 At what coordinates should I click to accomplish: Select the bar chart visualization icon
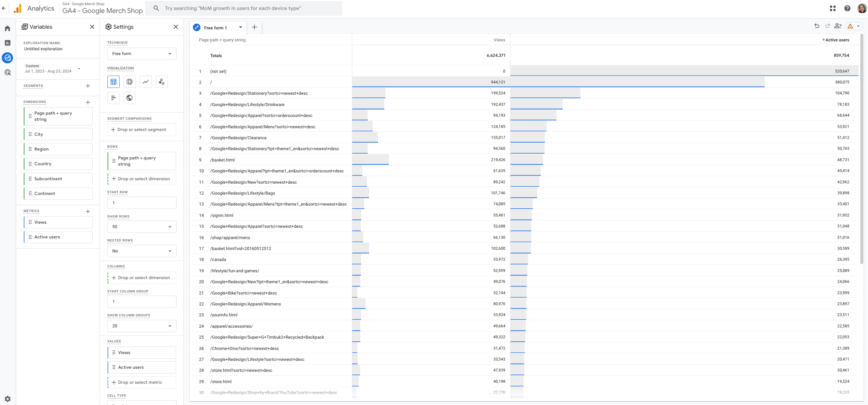click(x=114, y=98)
